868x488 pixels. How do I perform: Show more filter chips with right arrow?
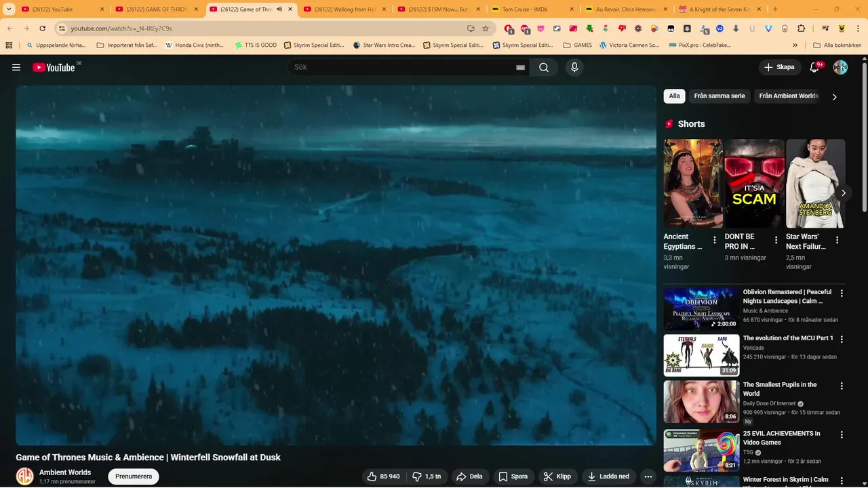click(834, 97)
